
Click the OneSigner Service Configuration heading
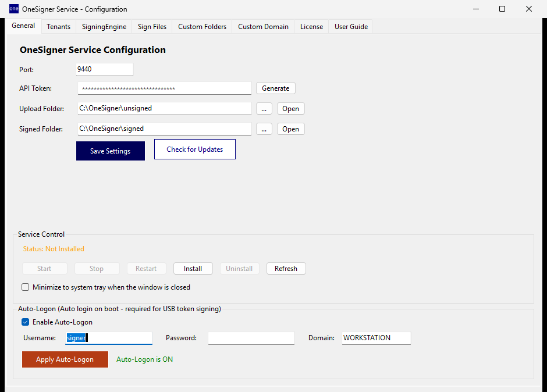tap(93, 50)
